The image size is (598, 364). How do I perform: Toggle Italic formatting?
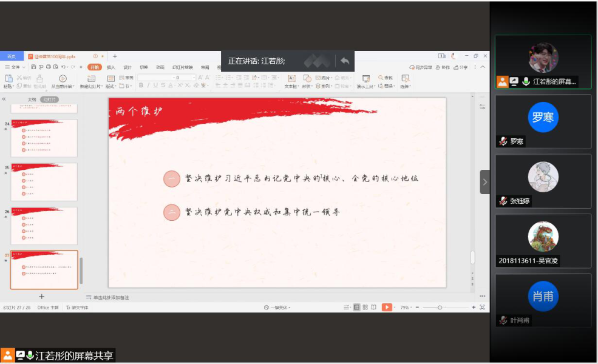(148, 86)
